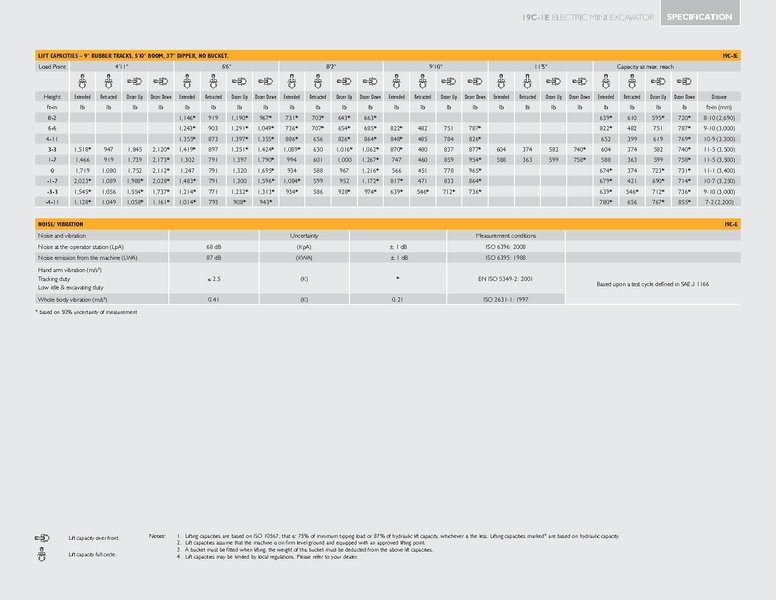Click over-front icon above Dozer Down under 9'10"
Screen dimensions: 776x600
pos(475,81)
